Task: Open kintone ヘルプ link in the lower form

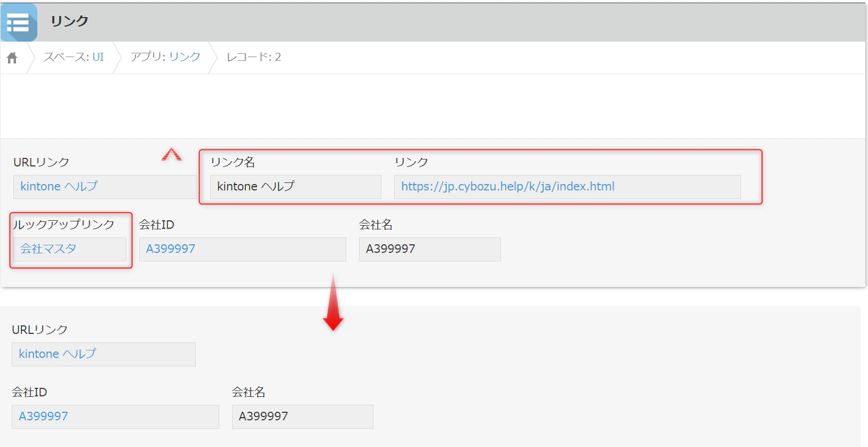Action: coord(58,354)
